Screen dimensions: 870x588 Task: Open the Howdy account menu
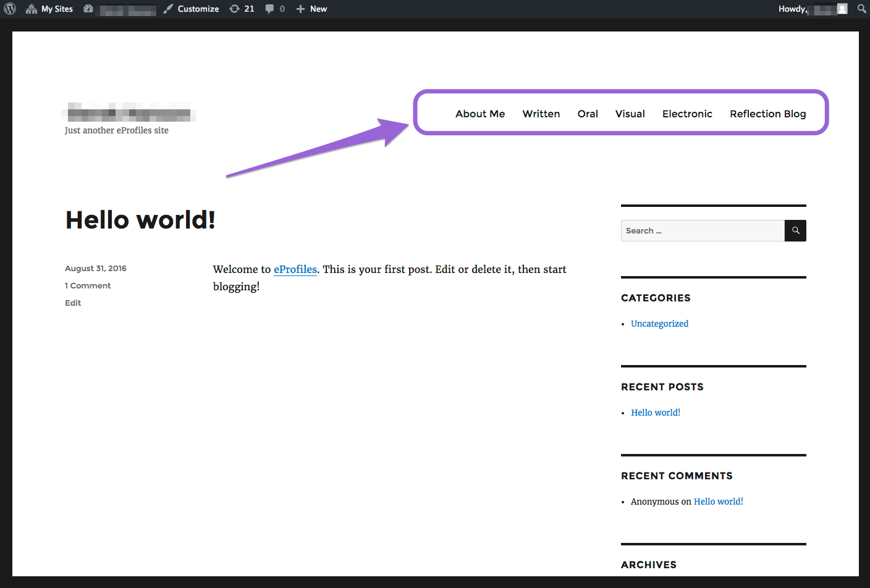(792, 9)
